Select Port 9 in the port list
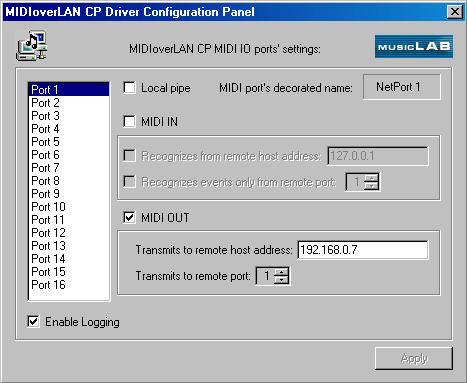This screenshot has width=467, height=383. [x=69, y=194]
